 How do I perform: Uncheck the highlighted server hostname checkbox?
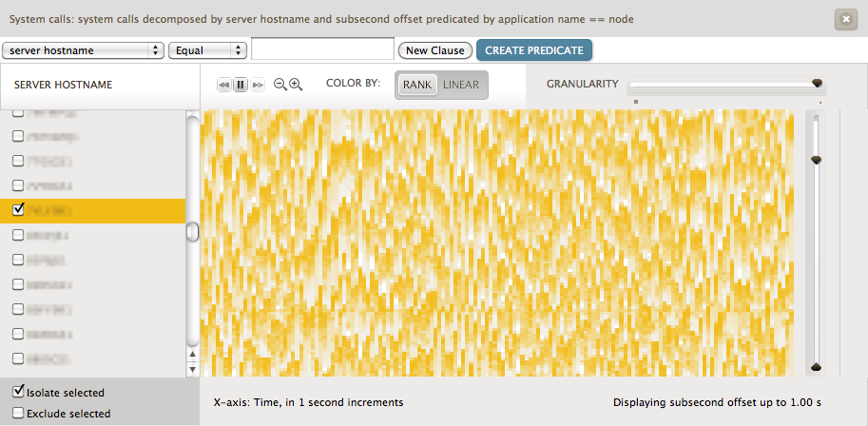tap(18, 210)
